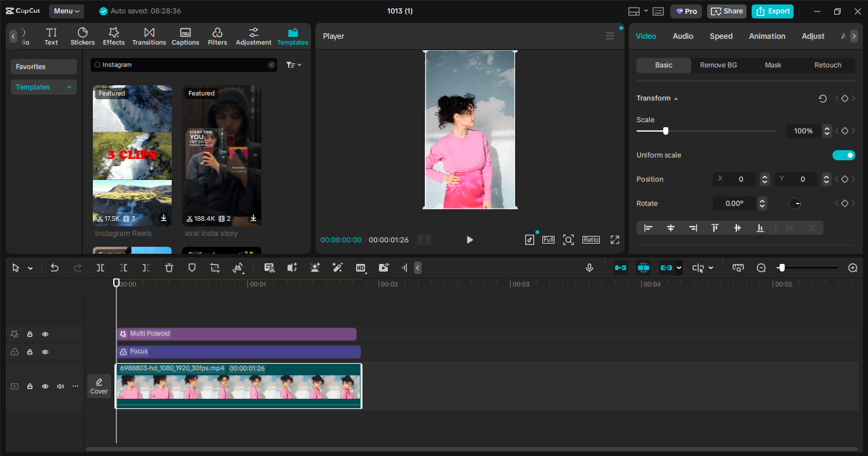Select the viral insta story template thumbnail

point(221,156)
